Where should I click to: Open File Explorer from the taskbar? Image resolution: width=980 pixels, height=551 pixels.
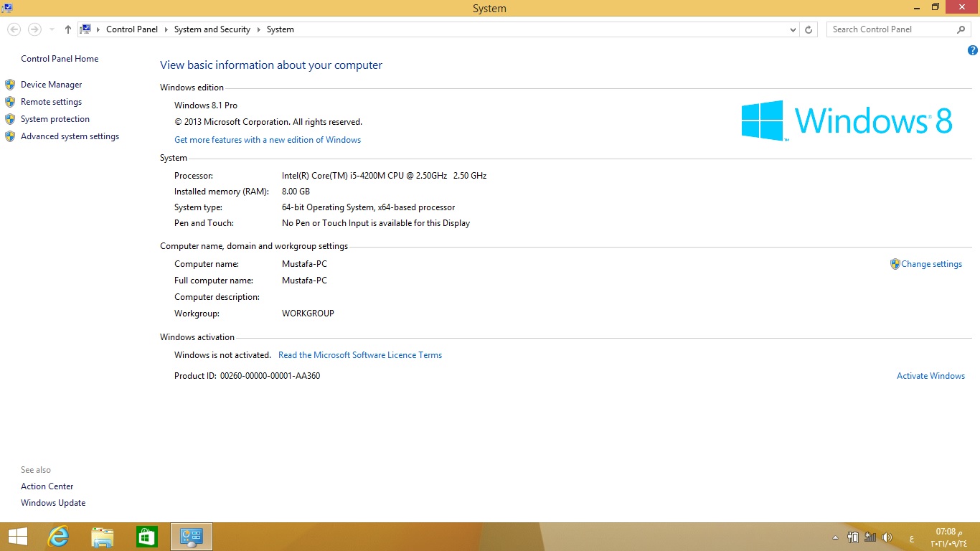(103, 537)
